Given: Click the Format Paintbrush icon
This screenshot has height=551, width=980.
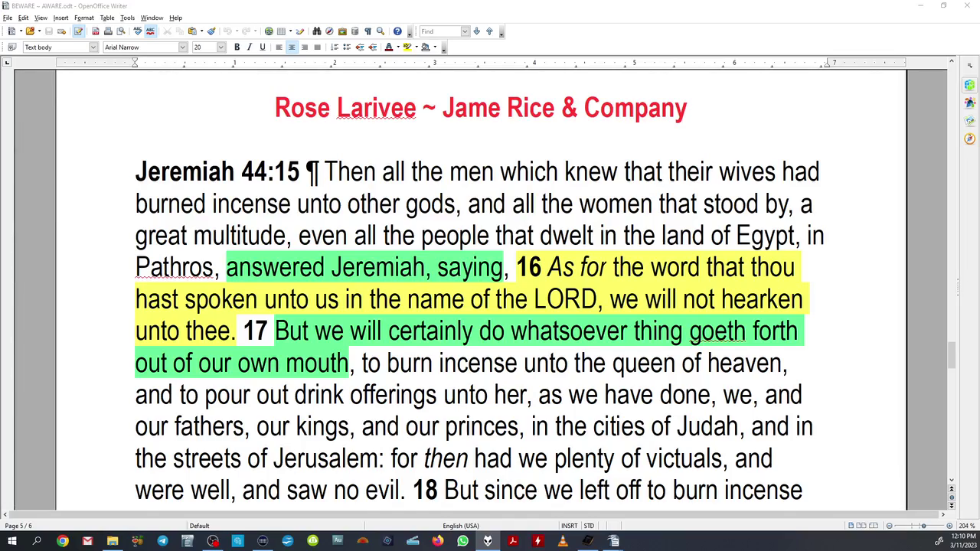Looking at the screenshot, I should click(x=211, y=31).
